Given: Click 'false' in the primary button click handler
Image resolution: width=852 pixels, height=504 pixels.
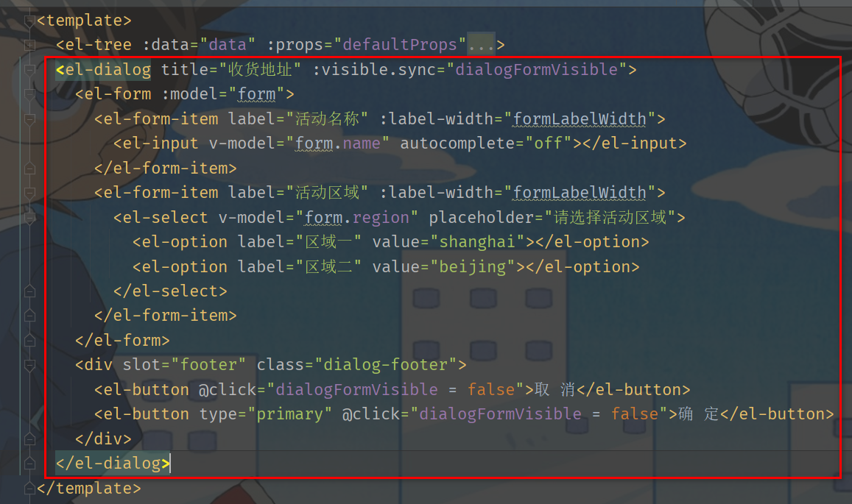Looking at the screenshot, I should 635,414.
